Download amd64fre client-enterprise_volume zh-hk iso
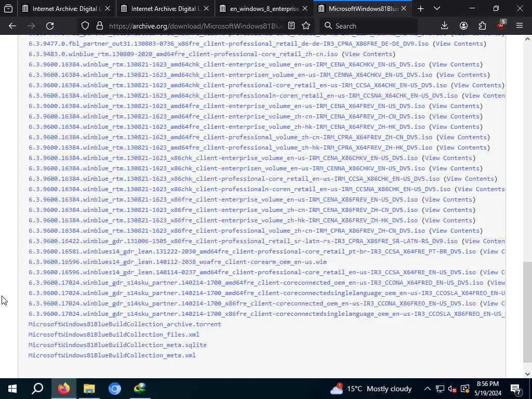Image resolution: width=532 pixels, height=399 pixels. [227, 127]
